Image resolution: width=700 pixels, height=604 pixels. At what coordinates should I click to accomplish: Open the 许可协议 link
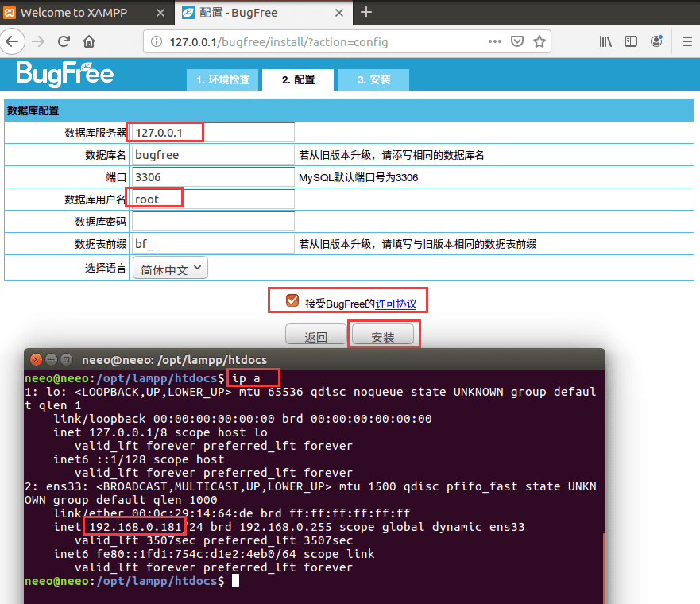396,304
